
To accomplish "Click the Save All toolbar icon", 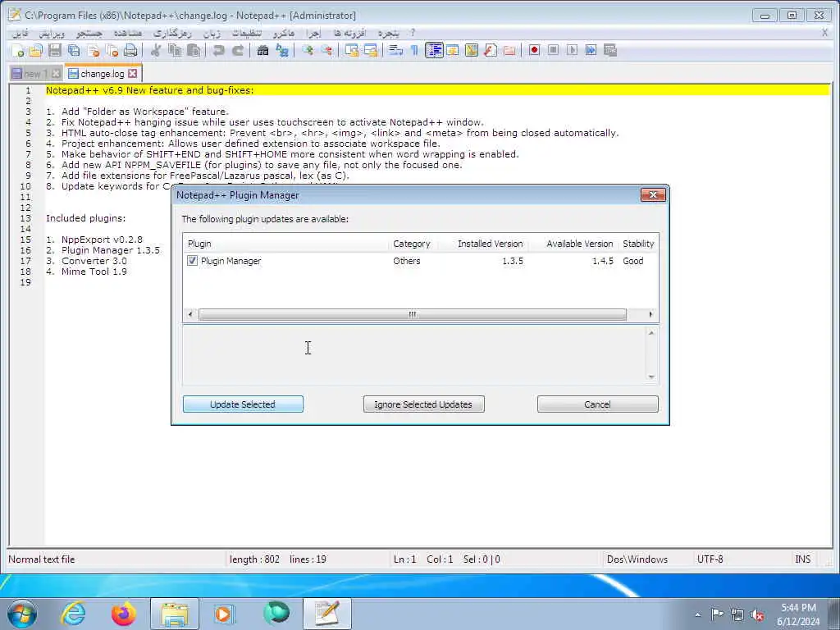I will [74, 50].
